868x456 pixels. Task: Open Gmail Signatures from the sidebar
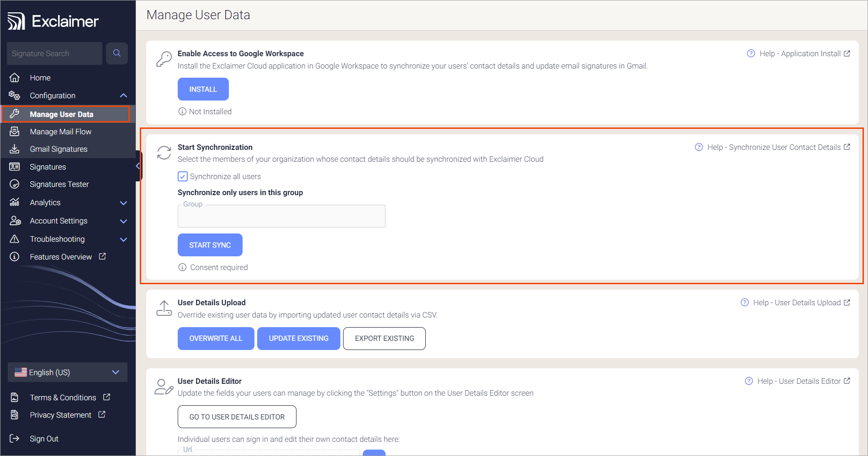pyautogui.click(x=58, y=148)
